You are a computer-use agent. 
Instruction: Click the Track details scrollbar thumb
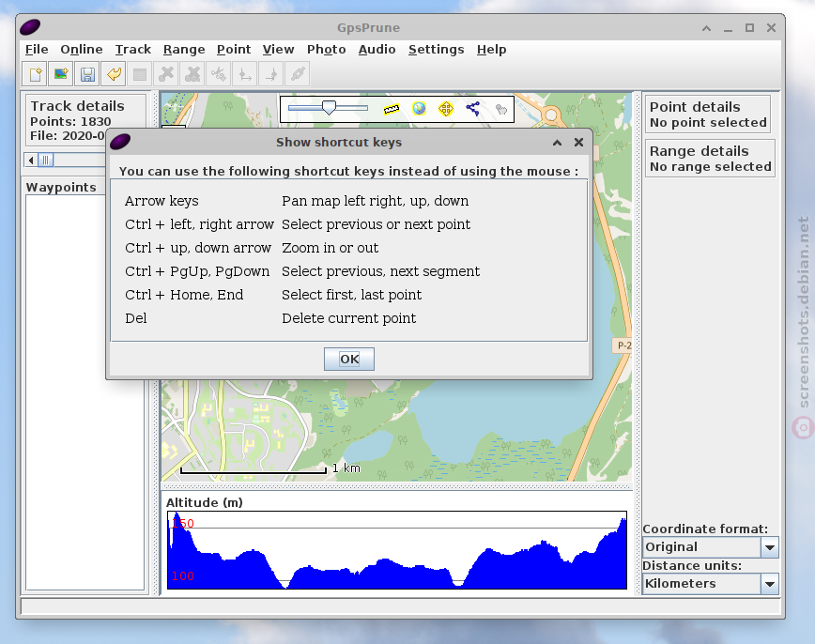[x=45, y=161]
